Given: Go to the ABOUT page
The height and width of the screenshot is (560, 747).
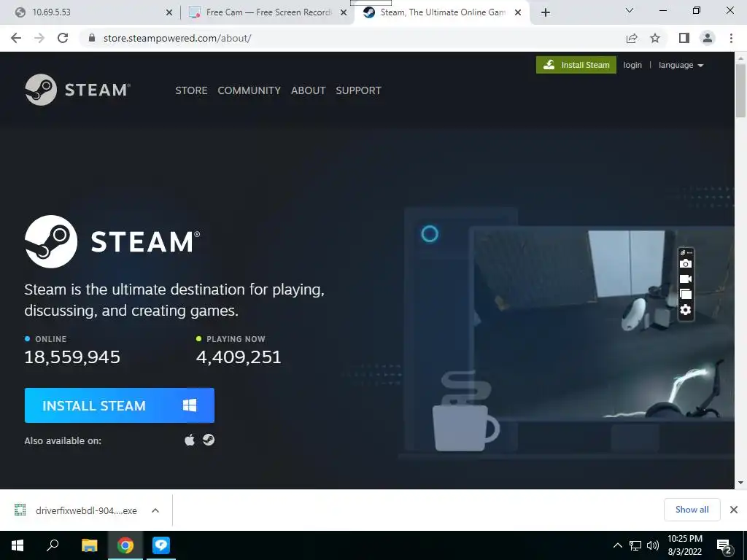Looking at the screenshot, I should point(309,90).
